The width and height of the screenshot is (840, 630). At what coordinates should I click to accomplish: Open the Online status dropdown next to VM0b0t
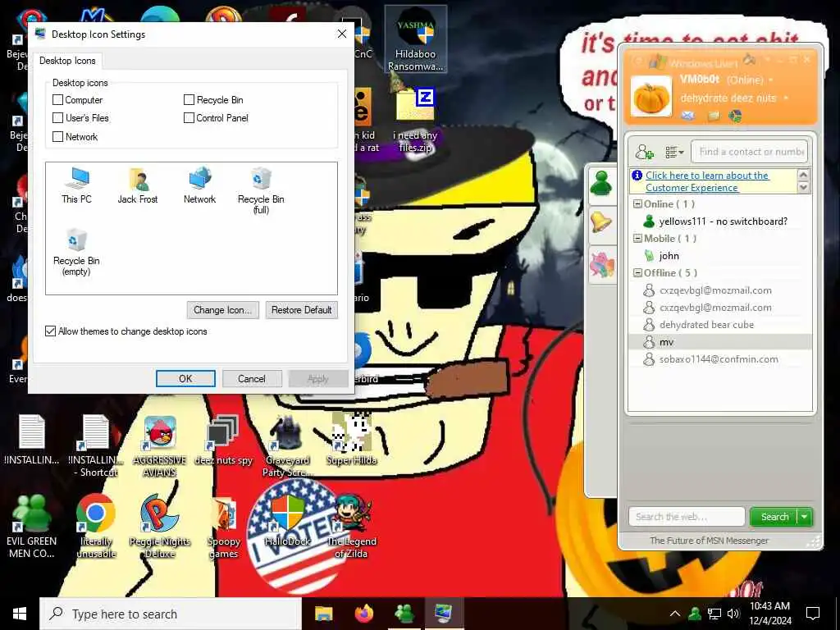tap(771, 80)
